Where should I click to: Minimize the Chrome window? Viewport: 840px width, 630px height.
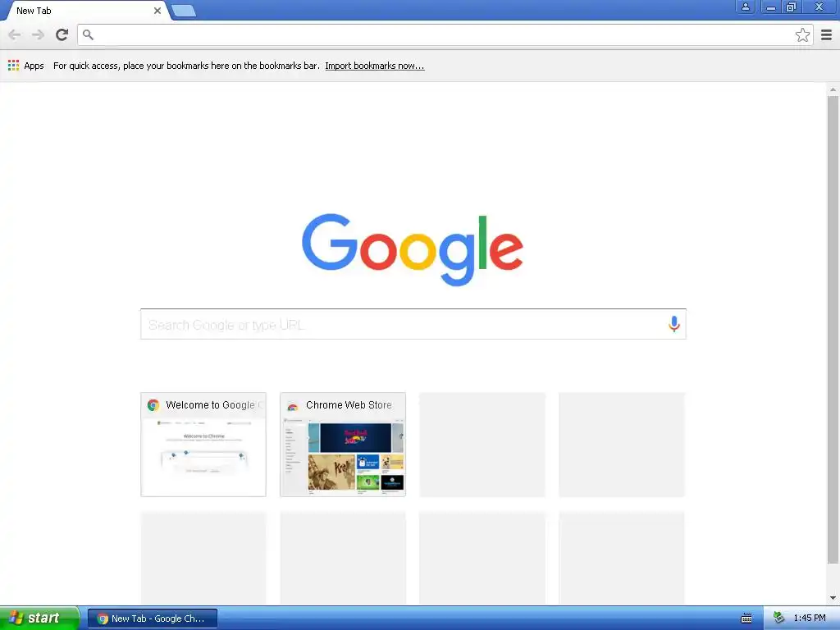click(770, 7)
